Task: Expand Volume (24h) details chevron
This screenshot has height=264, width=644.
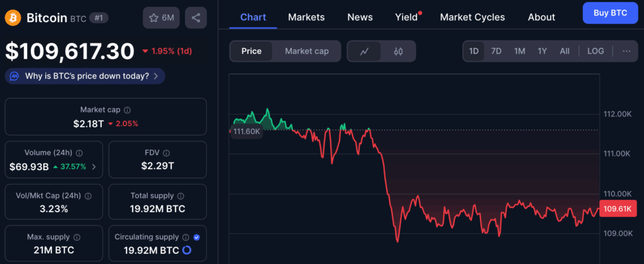Action: [94, 167]
